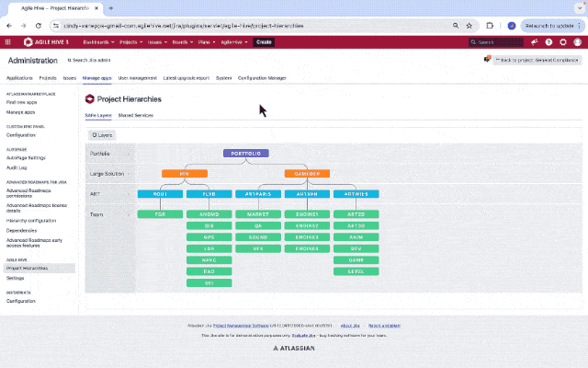
Task: Open Hierarchy configuration in sidebar
Action: (31, 221)
